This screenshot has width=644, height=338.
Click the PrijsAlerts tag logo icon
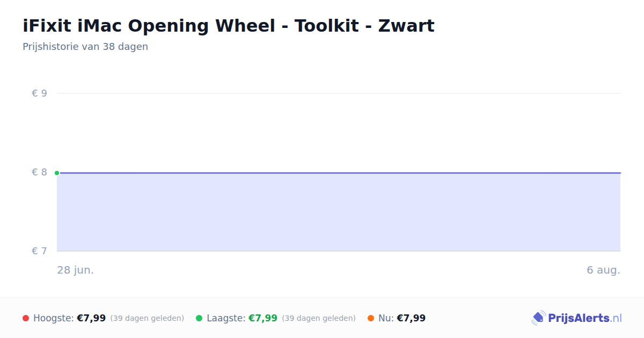point(538,318)
